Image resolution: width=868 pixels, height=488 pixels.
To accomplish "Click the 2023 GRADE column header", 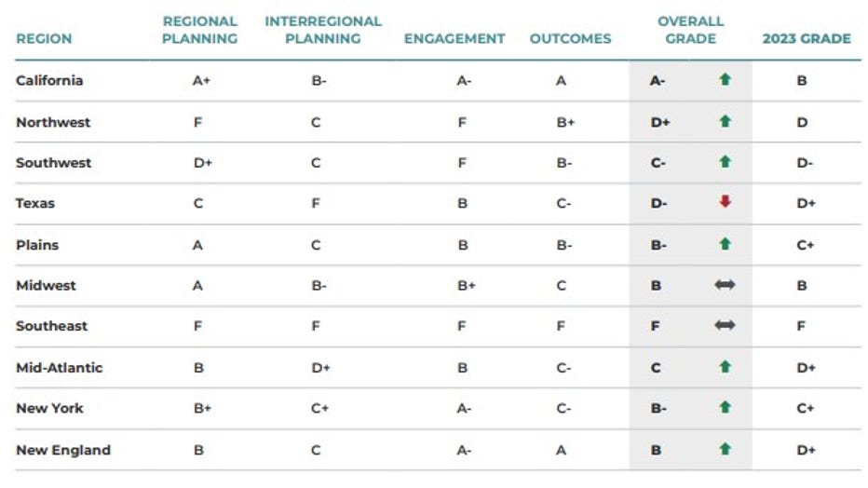I will coord(807,39).
